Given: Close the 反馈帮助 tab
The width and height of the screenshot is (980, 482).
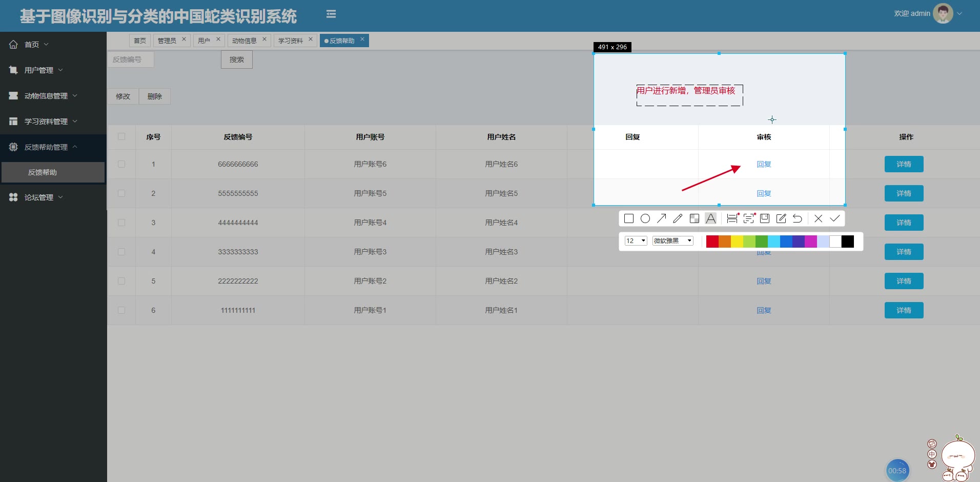Looking at the screenshot, I should (x=362, y=39).
